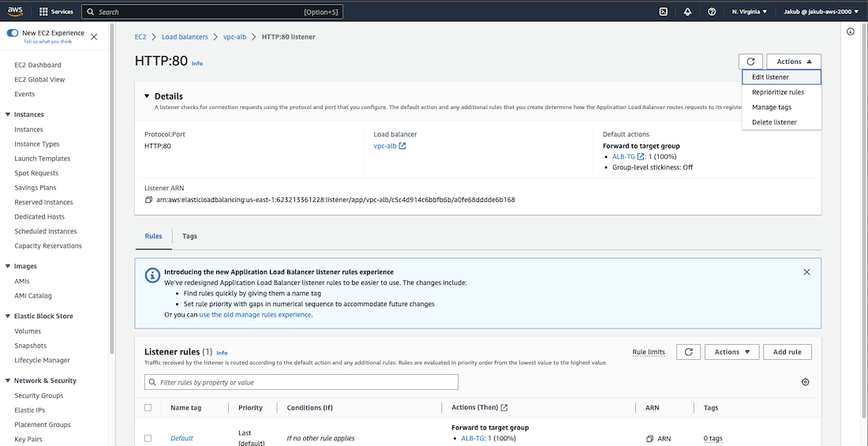Screen dimensions: 868x446
Task: Copy the Listener ARN to clipboard
Action: click(x=149, y=200)
